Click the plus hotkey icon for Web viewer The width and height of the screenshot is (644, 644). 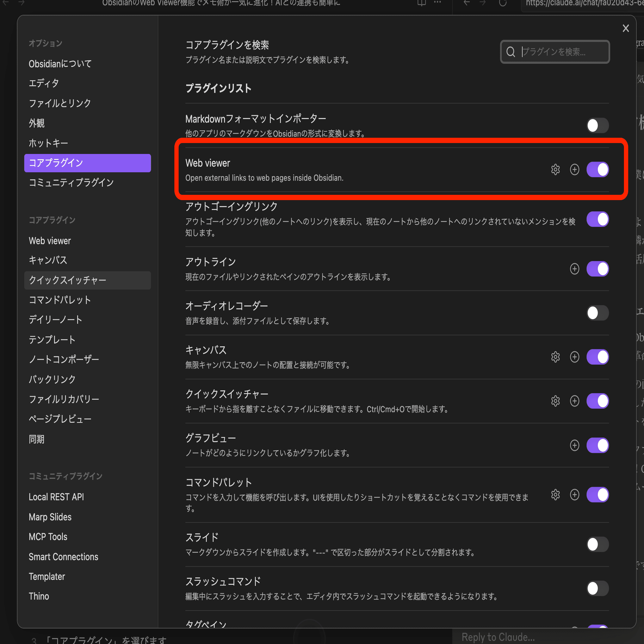coord(575,169)
